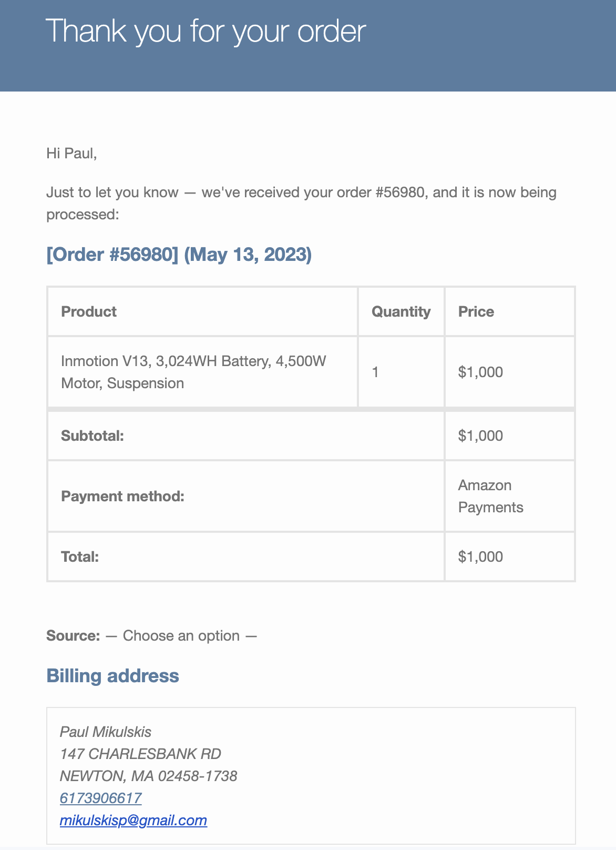
Task: Click the phone number link 6173906617
Action: point(100,798)
